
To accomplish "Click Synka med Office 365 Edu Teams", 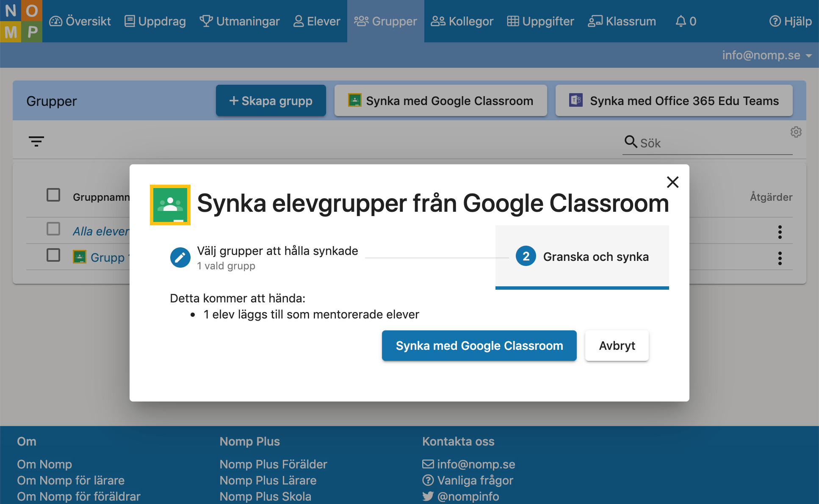I will click(x=674, y=101).
